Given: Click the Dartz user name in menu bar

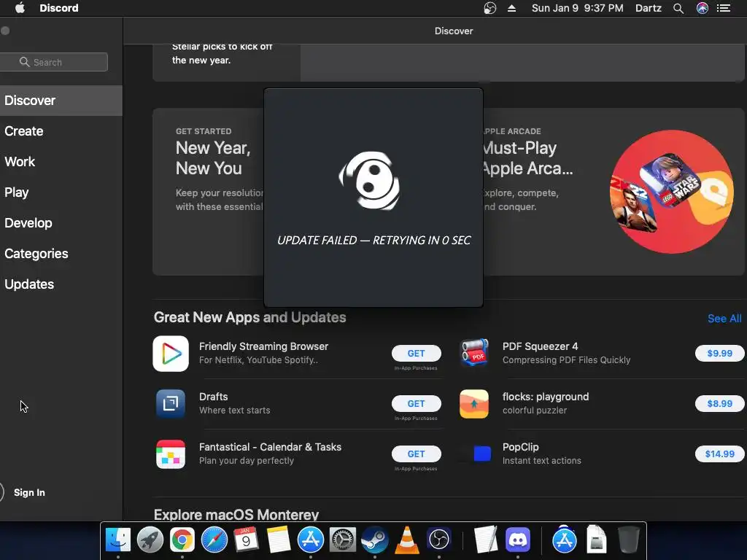Looking at the screenshot, I should point(649,8).
